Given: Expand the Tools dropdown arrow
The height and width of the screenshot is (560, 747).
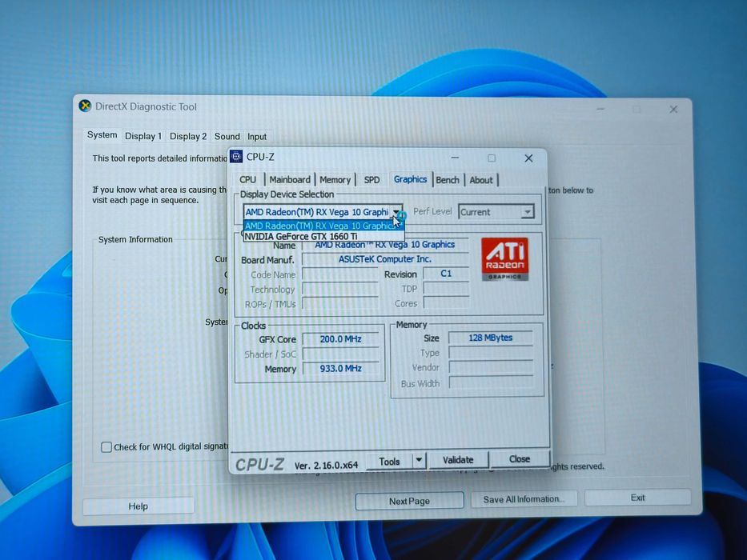Looking at the screenshot, I should coord(419,460).
